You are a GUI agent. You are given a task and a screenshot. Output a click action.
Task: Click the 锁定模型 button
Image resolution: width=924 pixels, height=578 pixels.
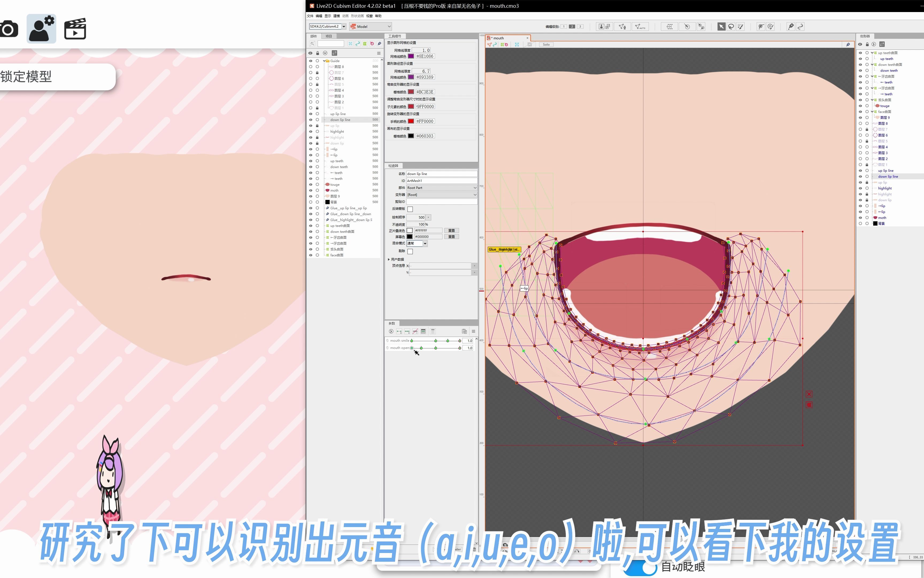(x=57, y=77)
